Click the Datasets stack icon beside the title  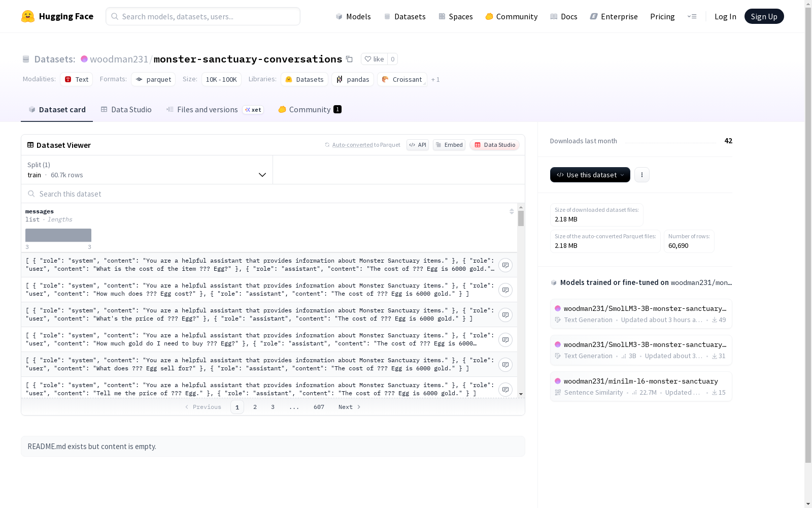pos(26,59)
